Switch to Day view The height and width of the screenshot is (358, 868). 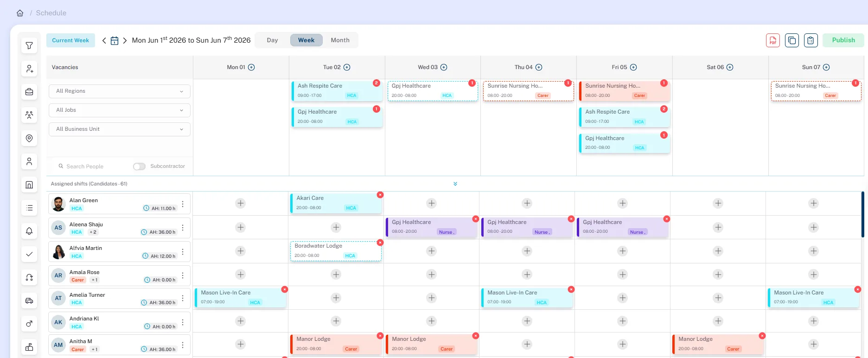[273, 40]
